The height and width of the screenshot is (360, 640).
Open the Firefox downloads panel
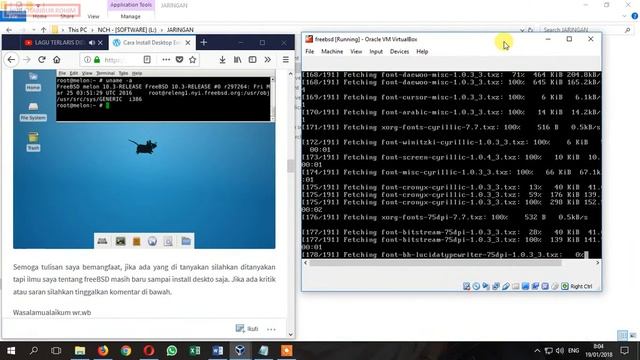coord(222,60)
